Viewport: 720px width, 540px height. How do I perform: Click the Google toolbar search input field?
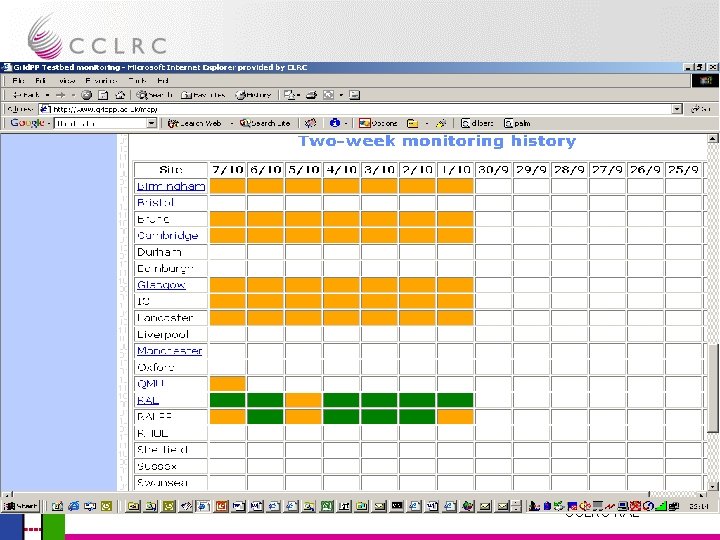[101, 123]
